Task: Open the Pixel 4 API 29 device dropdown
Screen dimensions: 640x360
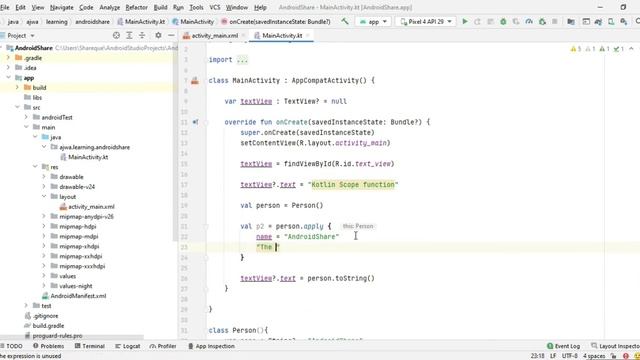Action: 426,22
